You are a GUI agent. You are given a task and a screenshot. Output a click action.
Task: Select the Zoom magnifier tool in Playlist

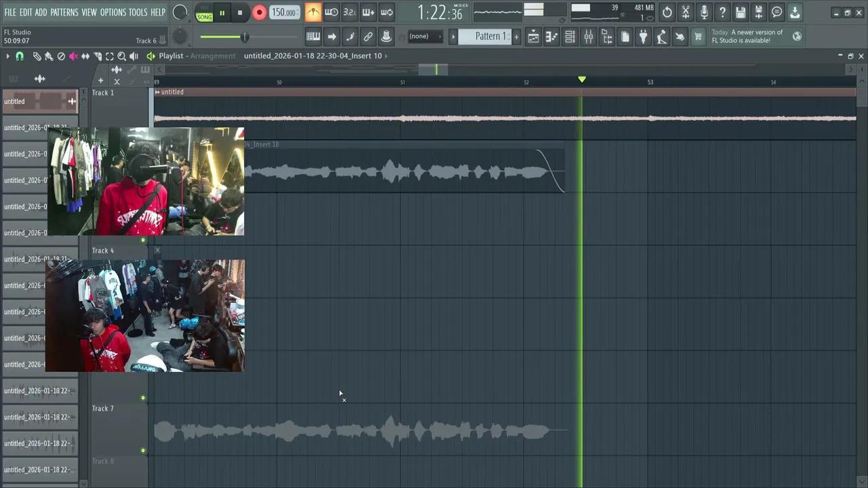click(121, 56)
